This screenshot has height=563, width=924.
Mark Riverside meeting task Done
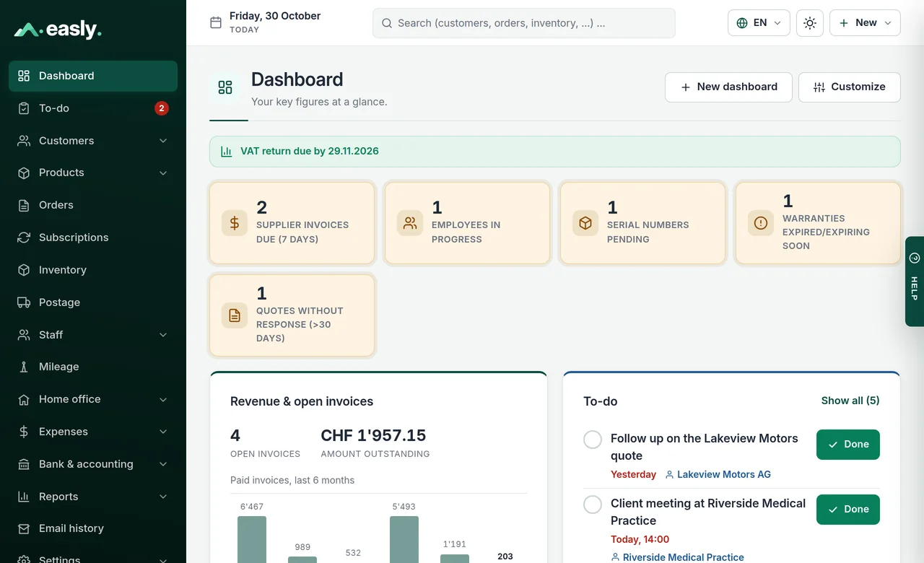848,510
